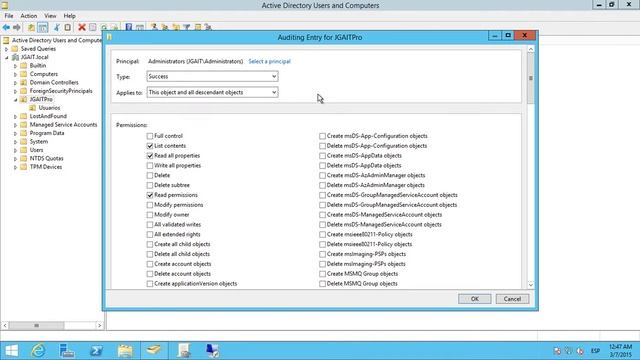This screenshot has width=640, height=360.
Task: Check All extended rights checkbox
Action: point(150,234)
